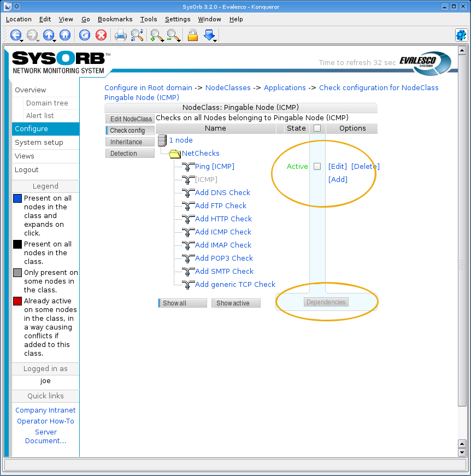The image size is (471, 476).
Task: Zoom out with the minus magnifier icon
Action: (172, 35)
